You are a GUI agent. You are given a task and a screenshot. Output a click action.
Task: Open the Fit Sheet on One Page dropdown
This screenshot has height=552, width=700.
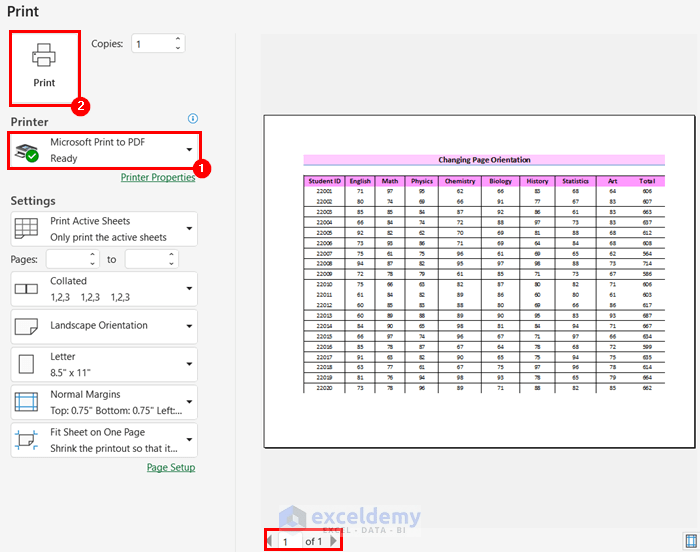pyautogui.click(x=104, y=440)
